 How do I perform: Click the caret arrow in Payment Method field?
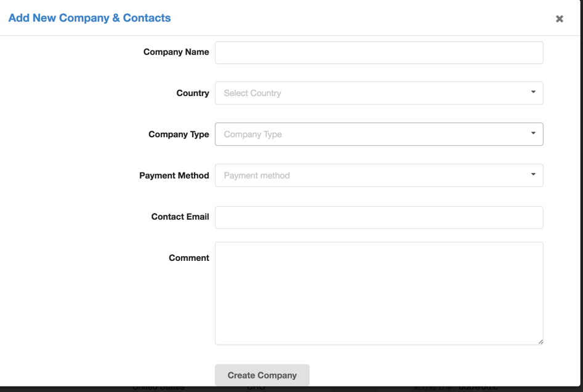[533, 174]
